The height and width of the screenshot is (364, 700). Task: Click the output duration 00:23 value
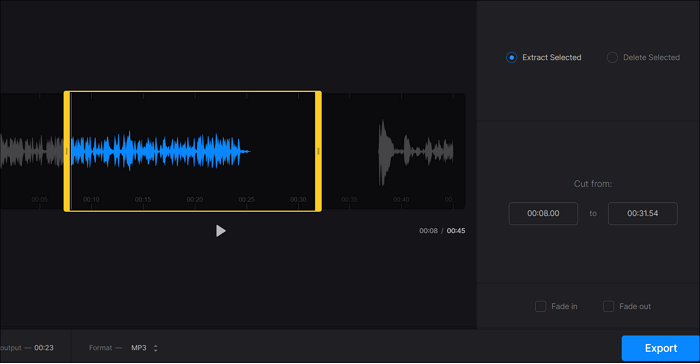tap(44, 348)
